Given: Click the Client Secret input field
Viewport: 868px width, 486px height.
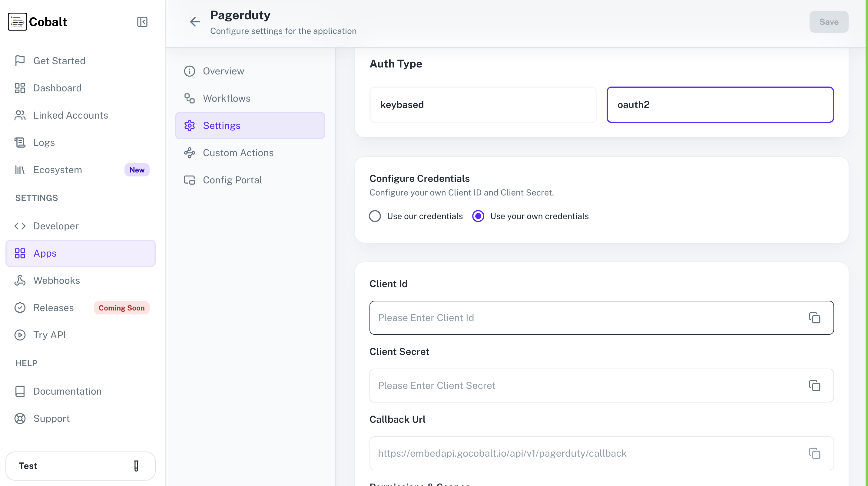Looking at the screenshot, I should (x=573, y=385).
